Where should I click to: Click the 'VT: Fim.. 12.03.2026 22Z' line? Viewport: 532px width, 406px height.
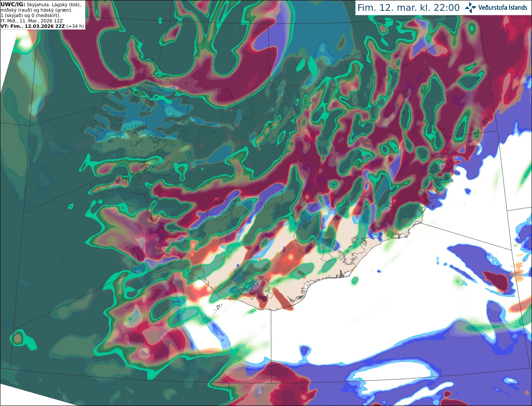tap(33, 26)
